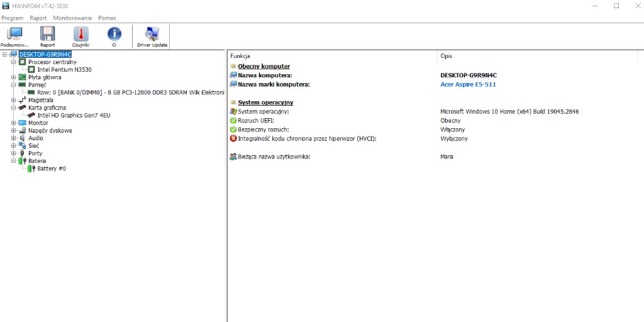644x322 pixels.
Task: Click the Bateria battery icon
Action: 22,160
